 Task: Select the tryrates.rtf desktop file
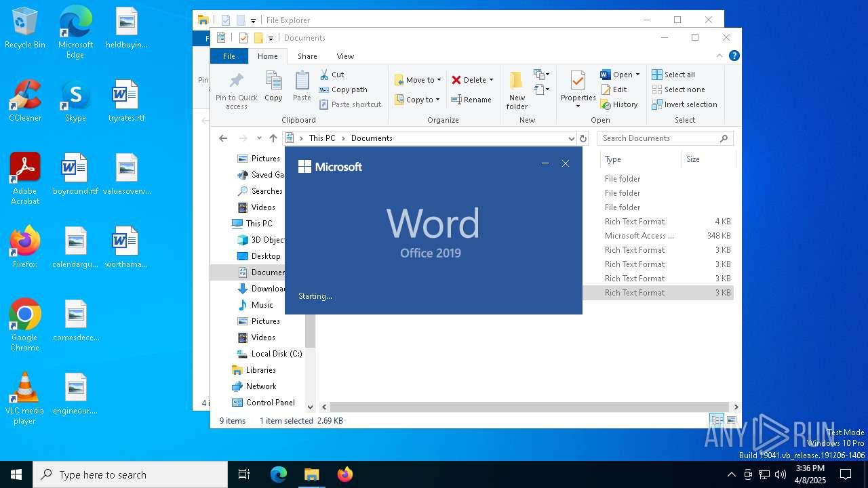click(x=126, y=101)
